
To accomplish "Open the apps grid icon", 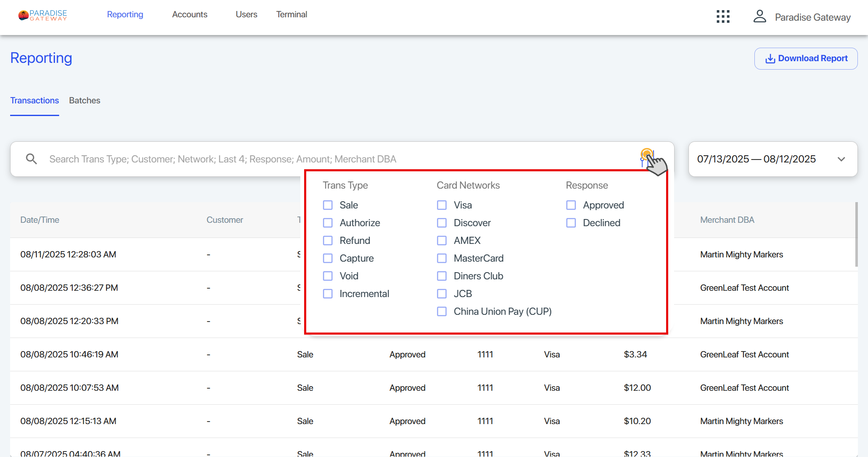I will pos(723,17).
